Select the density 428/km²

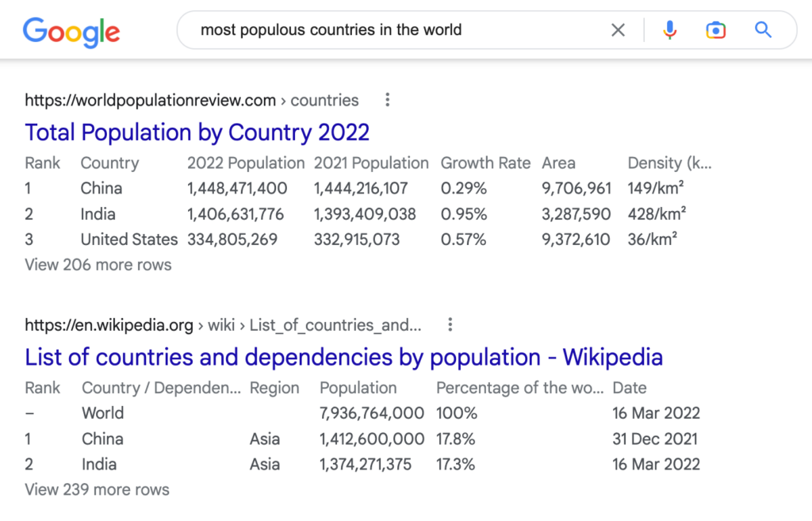point(657,213)
